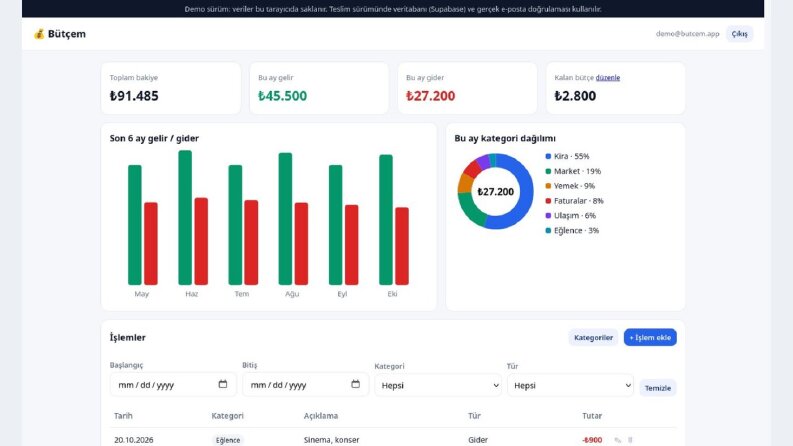Focus the Bitiş date input field
Image resolution: width=793 pixels, height=446 pixels.
305,385
